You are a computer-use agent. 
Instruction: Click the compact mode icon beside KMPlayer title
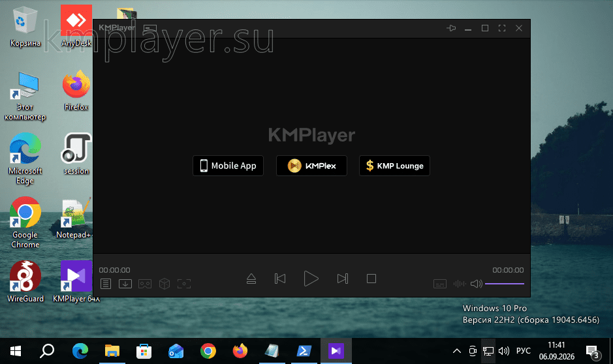(x=150, y=28)
